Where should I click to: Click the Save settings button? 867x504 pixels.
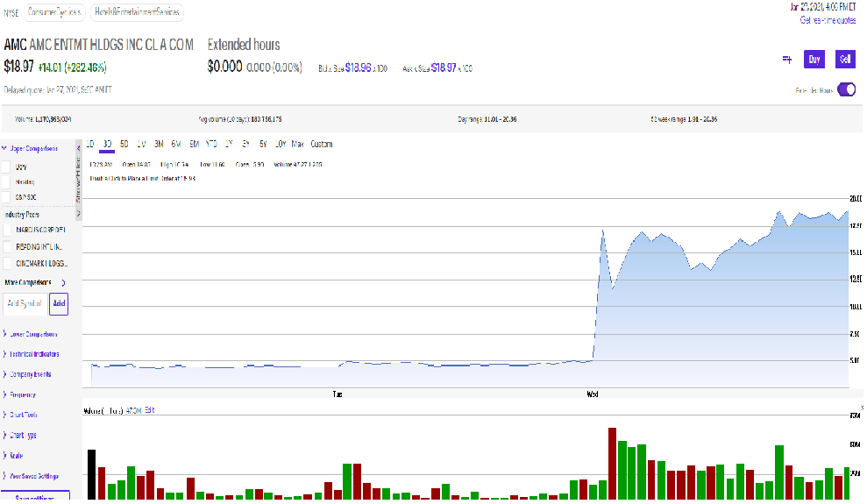(x=35, y=496)
